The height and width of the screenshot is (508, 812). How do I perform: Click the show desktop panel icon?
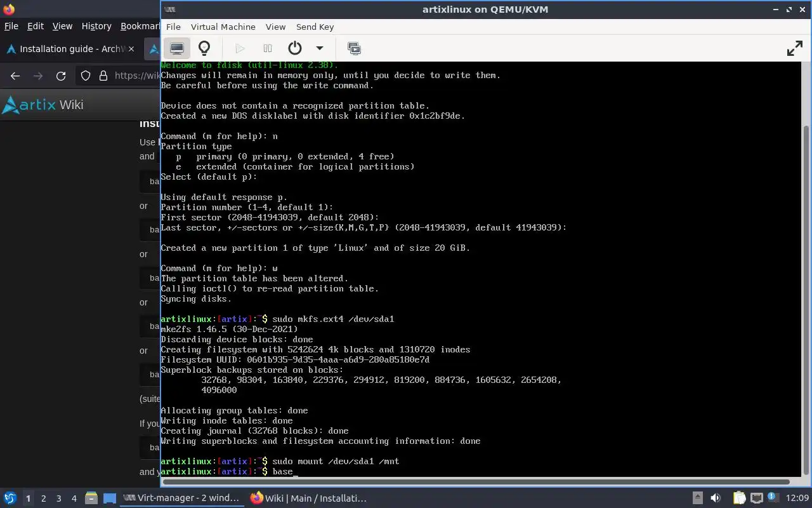pyautogui.click(x=110, y=498)
